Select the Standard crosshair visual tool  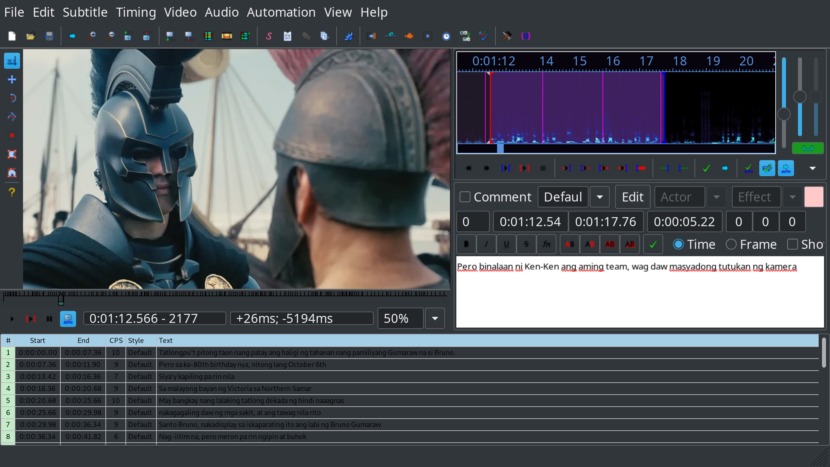coord(12,61)
